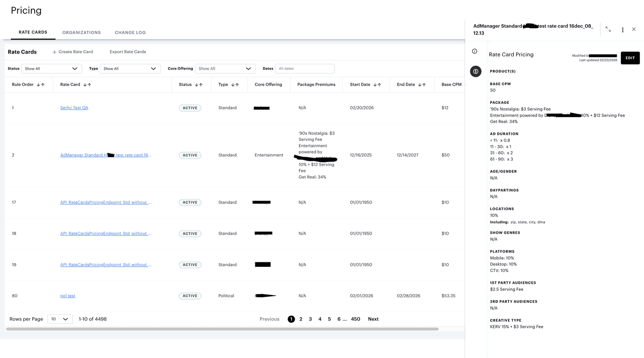Click the All dates filter field
The height and width of the screenshot is (358, 644).
[x=305, y=68]
